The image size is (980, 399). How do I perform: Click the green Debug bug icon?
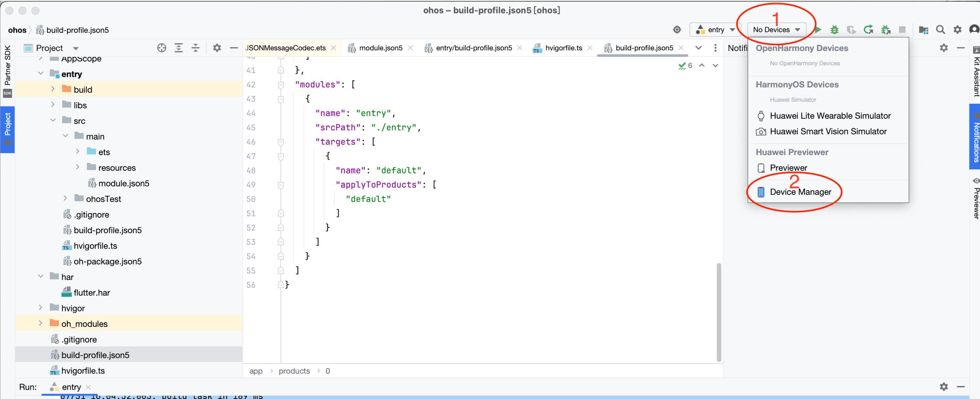pyautogui.click(x=834, y=30)
